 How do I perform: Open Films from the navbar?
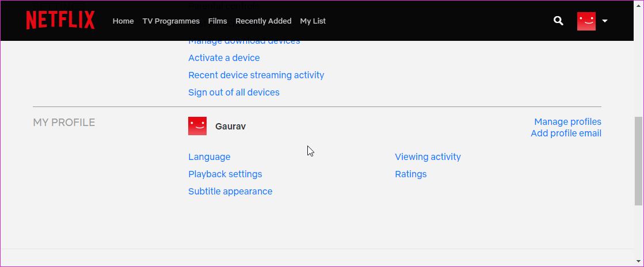point(218,21)
